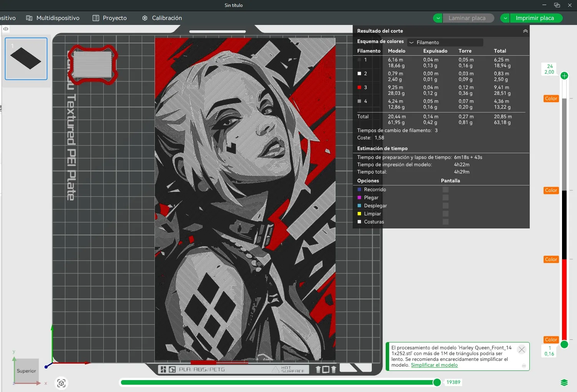Toggle Recorrido display checkbox

tap(446, 190)
